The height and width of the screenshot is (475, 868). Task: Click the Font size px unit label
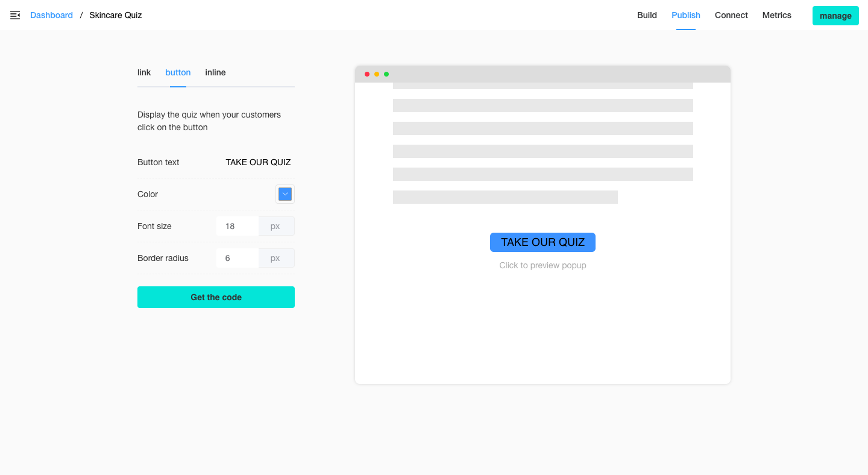277,226
